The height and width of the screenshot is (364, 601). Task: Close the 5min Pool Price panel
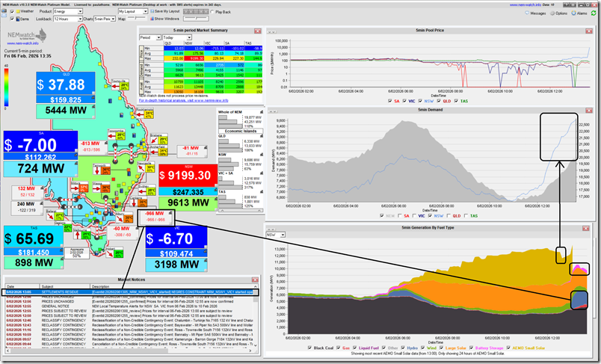point(589,31)
